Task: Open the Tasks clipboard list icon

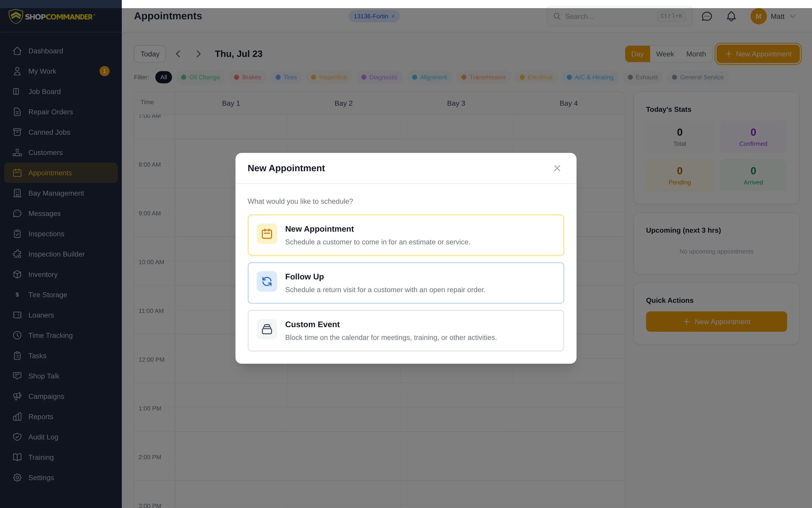Action: (x=17, y=356)
